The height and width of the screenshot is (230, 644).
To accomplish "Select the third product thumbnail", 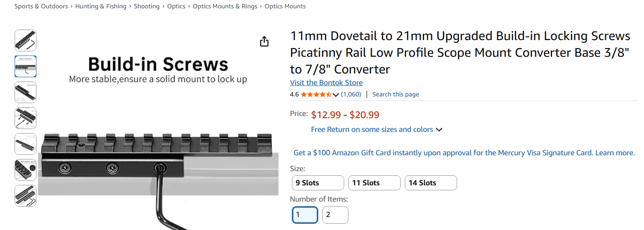I will pos(26,92).
